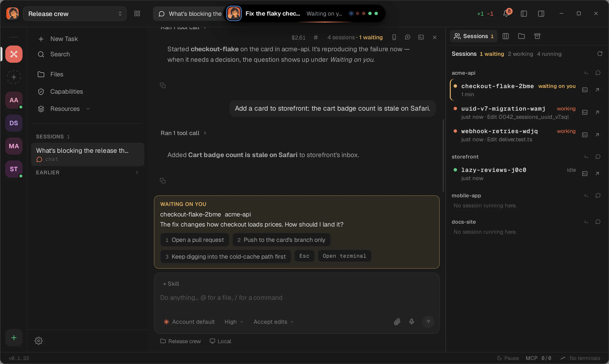Select the red network workspace icon
The width and height of the screenshot is (609, 364).
point(14,54)
